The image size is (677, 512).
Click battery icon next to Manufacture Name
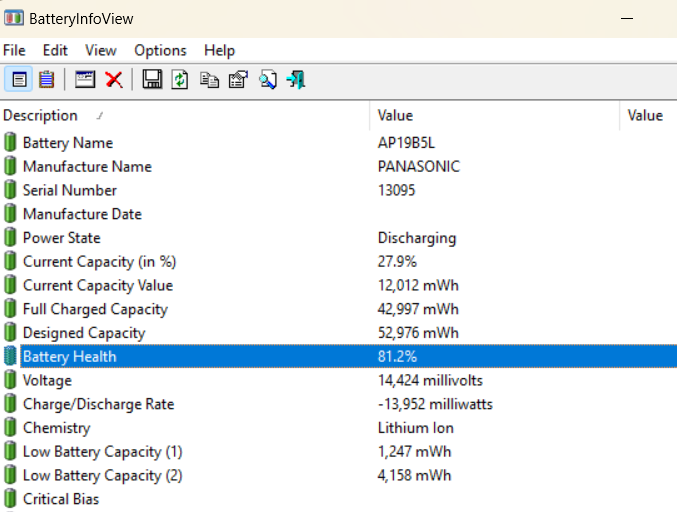[x=10, y=166]
